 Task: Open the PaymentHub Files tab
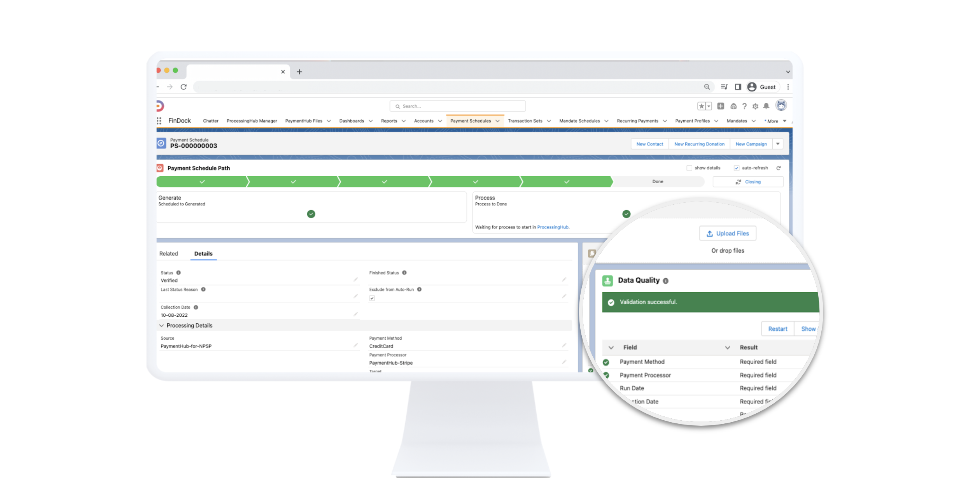point(303,121)
